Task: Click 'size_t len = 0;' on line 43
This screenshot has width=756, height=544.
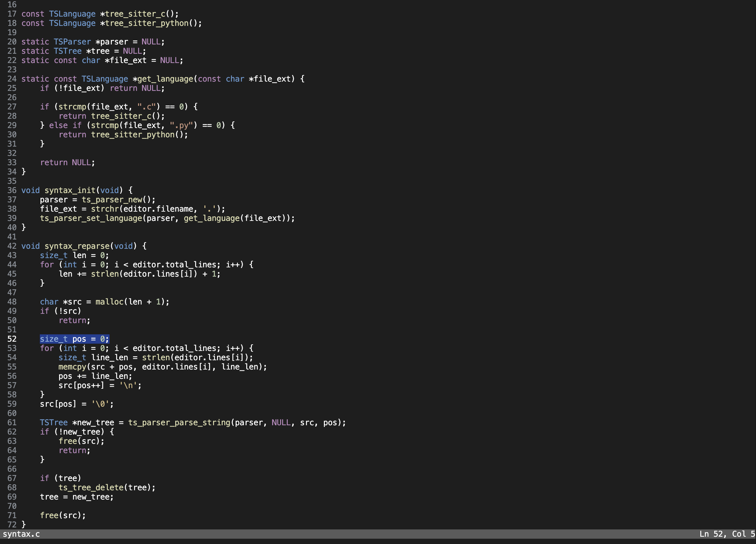Action: click(x=74, y=255)
